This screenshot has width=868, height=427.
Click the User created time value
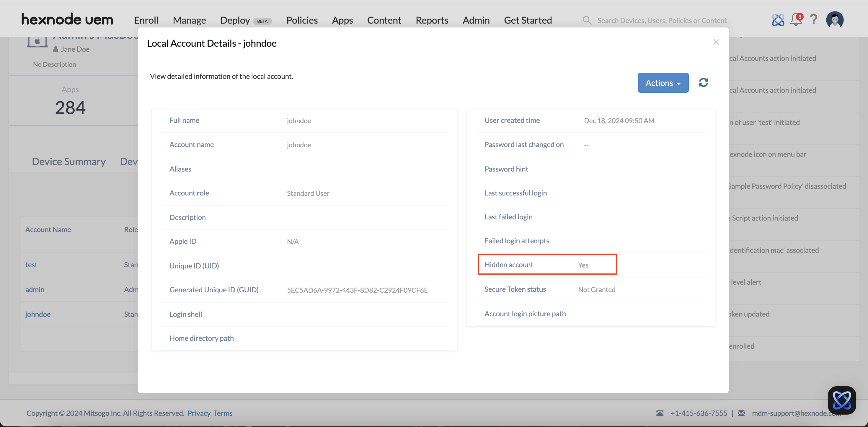coord(619,121)
